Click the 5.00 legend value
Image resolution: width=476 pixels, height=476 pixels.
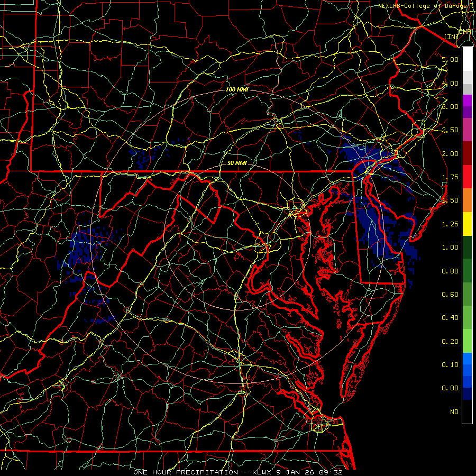[x=450, y=59]
